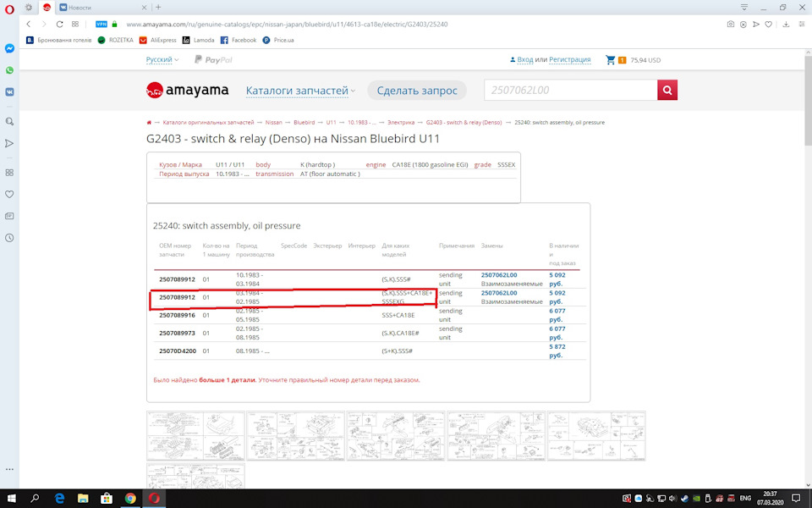Click the Регистрация link

point(569,59)
